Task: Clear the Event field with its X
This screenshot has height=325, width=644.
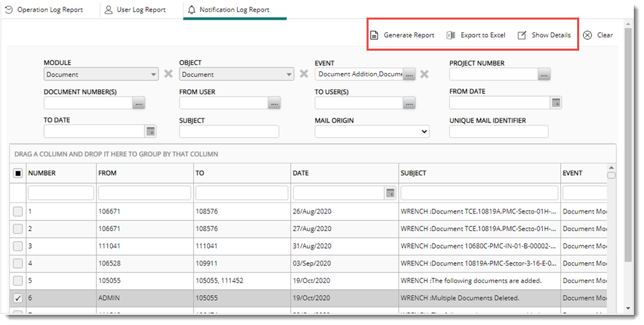Action: coord(424,74)
